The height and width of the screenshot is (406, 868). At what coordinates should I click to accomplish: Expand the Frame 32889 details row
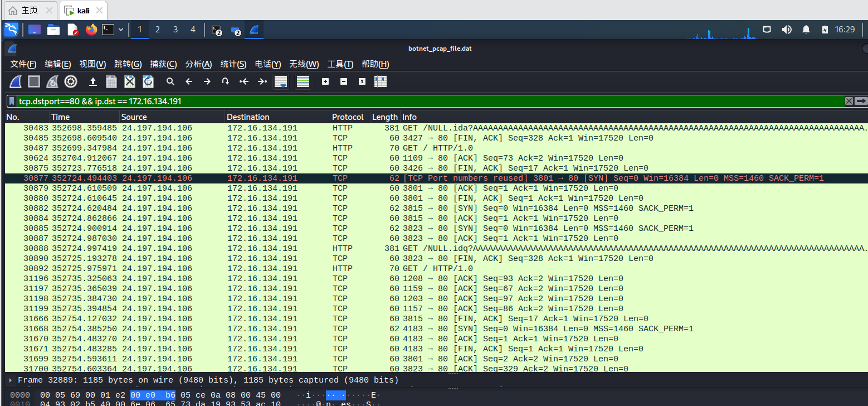pyautogui.click(x=11, y=380)
